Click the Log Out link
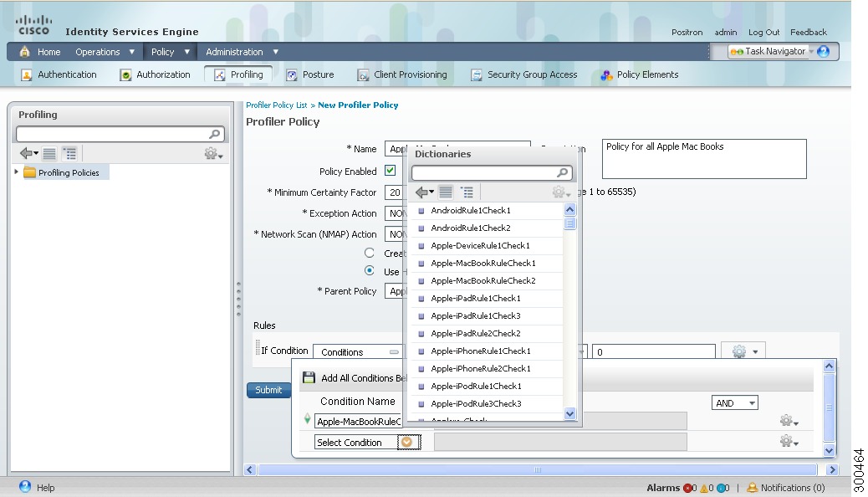The image size is (868, 497). click(x=763, y=32)
